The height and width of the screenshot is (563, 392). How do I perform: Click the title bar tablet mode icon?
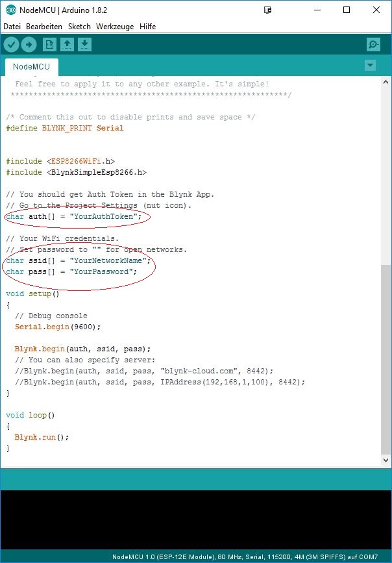pos(267,10)
